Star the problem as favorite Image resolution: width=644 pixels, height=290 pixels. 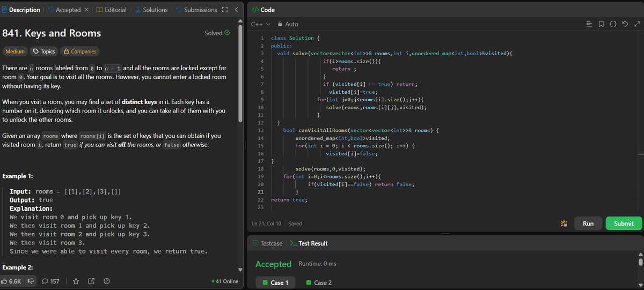pos(76,281)
